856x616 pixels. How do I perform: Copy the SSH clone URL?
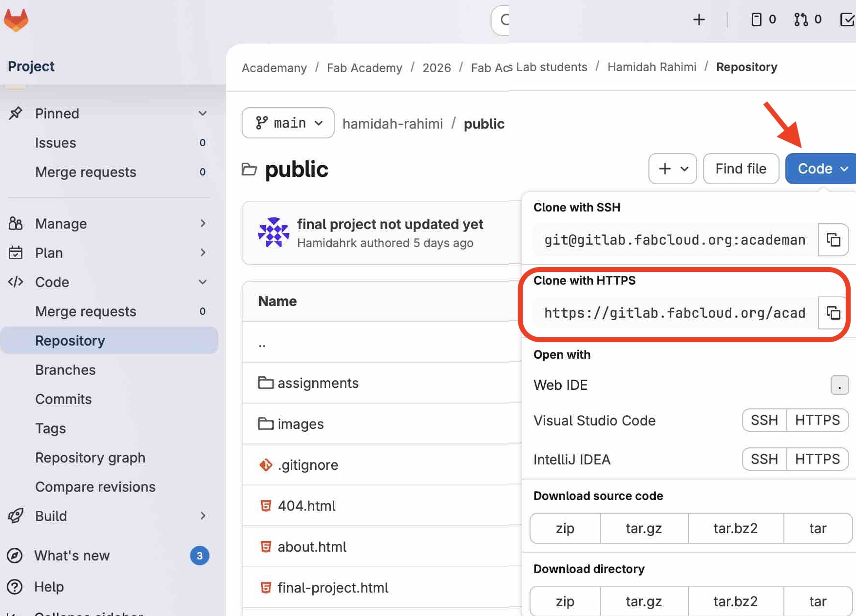(x=833, y=240)
